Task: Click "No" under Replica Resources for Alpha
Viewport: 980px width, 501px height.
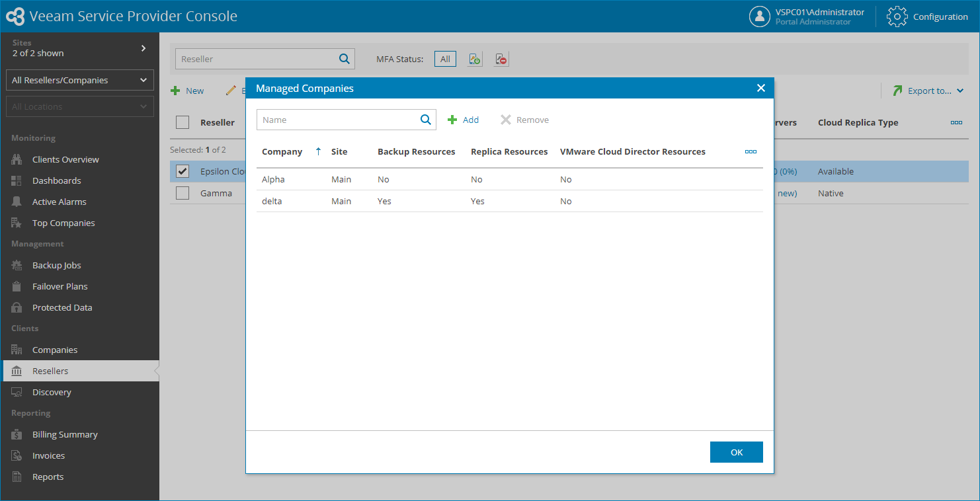Action: [x=477, y=179]
